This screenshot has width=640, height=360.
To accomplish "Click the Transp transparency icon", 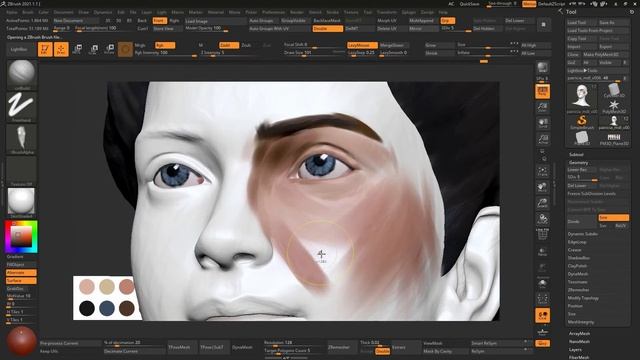I will pyautogui.click(x=542, y=251).
